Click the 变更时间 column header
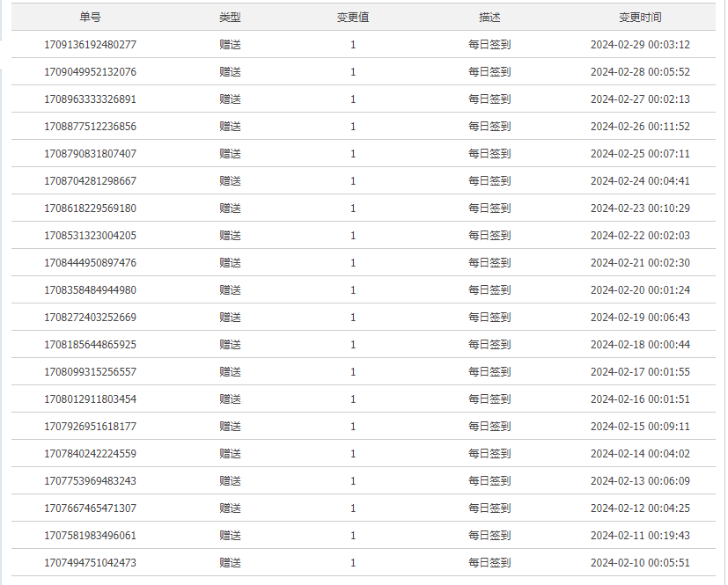The width and height of the screenshot is (728, 585). 640,18
